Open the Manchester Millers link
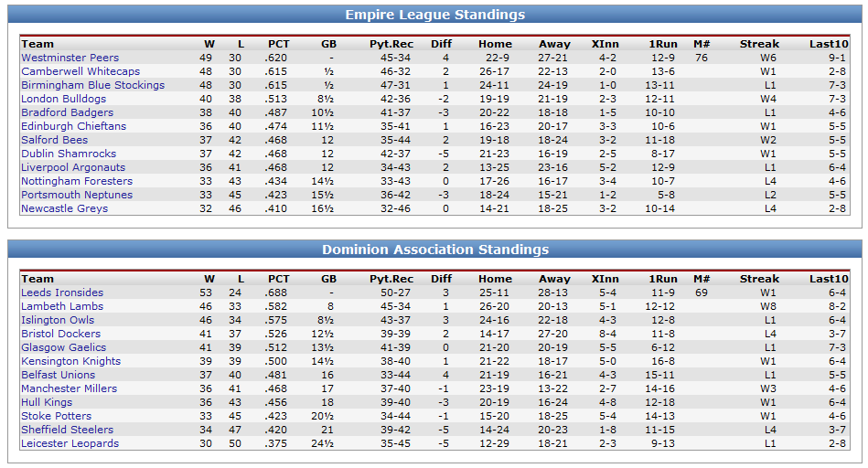 70,388
